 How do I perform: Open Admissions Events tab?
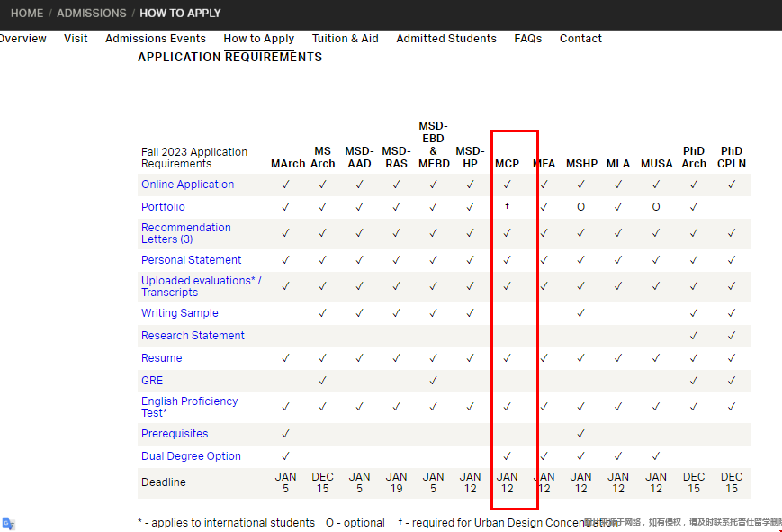(x=156, y=39)
